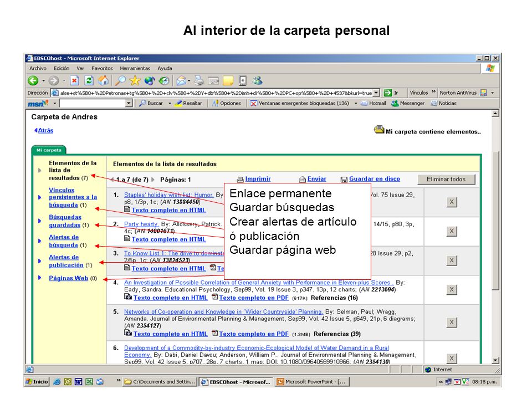532x399 pixels.
Task: Open Hotmail from the MSN toolbar
Action: click(373, 103)
